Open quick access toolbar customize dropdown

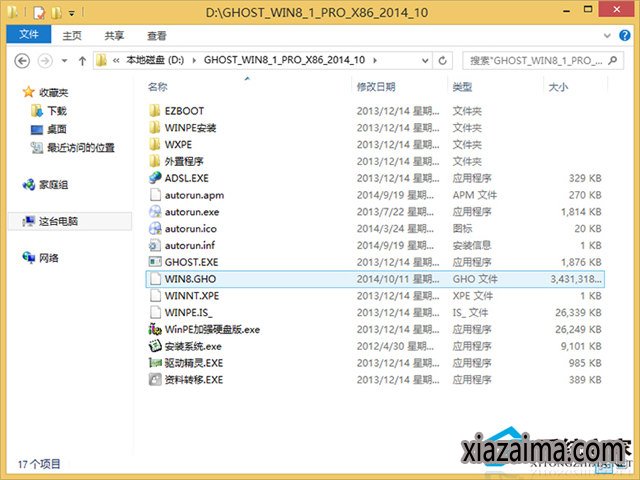[x=71, y=13]
